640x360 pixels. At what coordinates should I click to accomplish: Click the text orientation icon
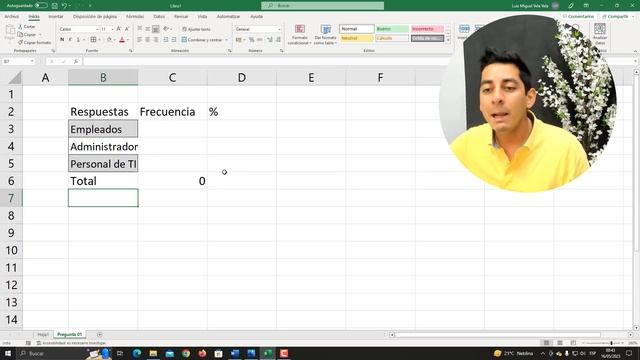[167, 29]
